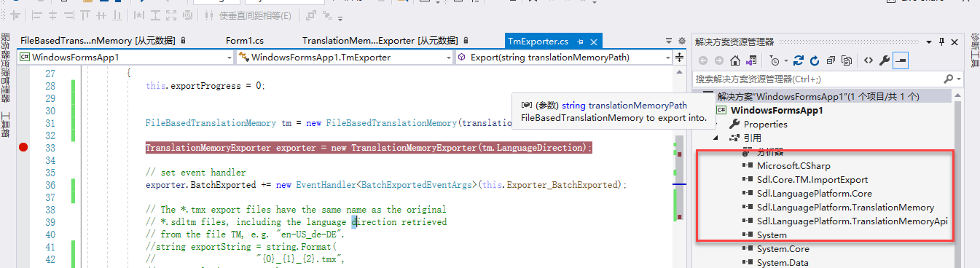The width and height of the screenshot is (980, 268).
Task: Click the align rights layout icon
Action: click(69, 16)
